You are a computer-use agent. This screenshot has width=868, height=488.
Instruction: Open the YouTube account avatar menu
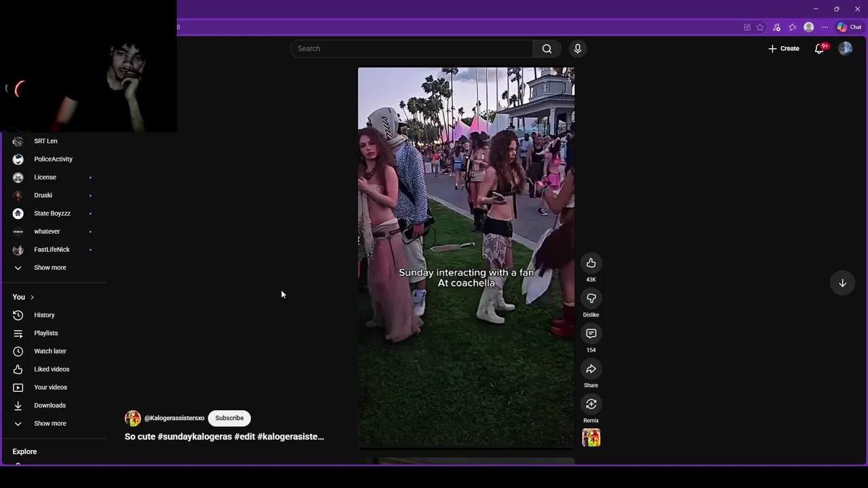coord(845,49)
